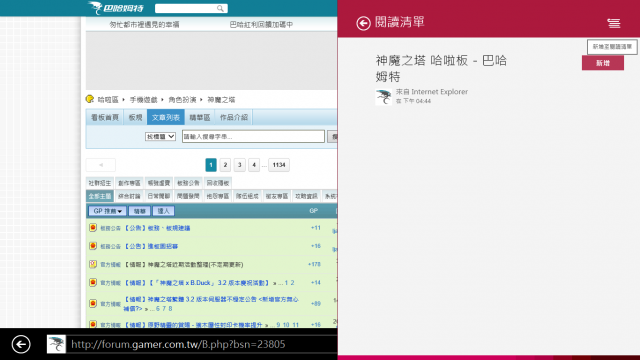Click the topic icon of +178 row
The image size is (640, 360).
coord(93,264)
